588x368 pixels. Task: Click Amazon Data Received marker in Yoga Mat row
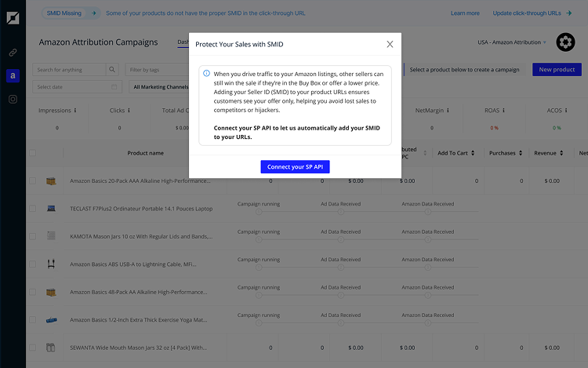(x=428, y=323)
